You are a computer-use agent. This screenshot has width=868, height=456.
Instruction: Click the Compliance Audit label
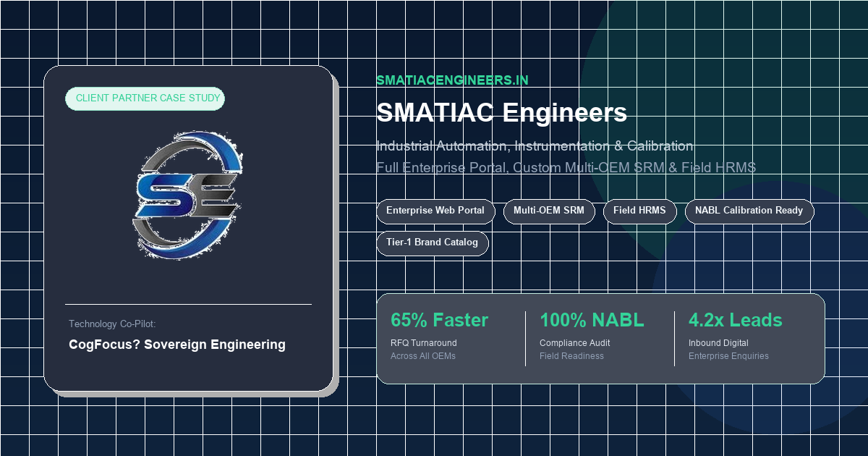point(575,343)
